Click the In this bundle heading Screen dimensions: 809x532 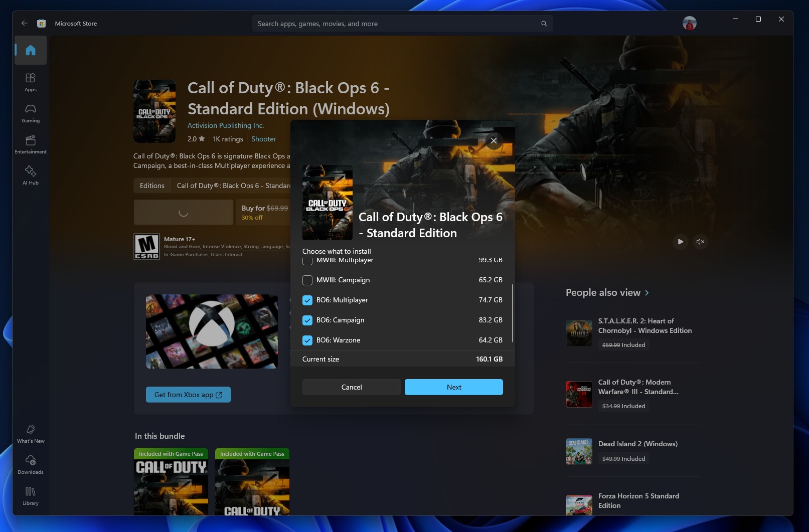click(x=159, y=436)
